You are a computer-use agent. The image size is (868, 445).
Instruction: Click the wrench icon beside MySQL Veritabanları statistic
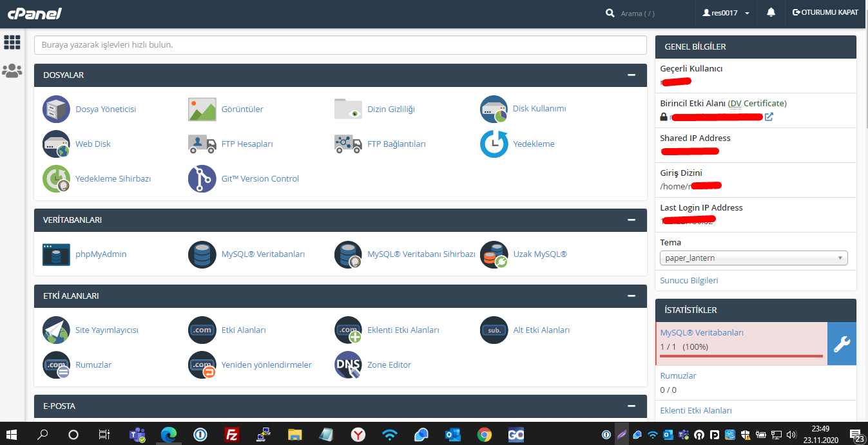(842, 344)
